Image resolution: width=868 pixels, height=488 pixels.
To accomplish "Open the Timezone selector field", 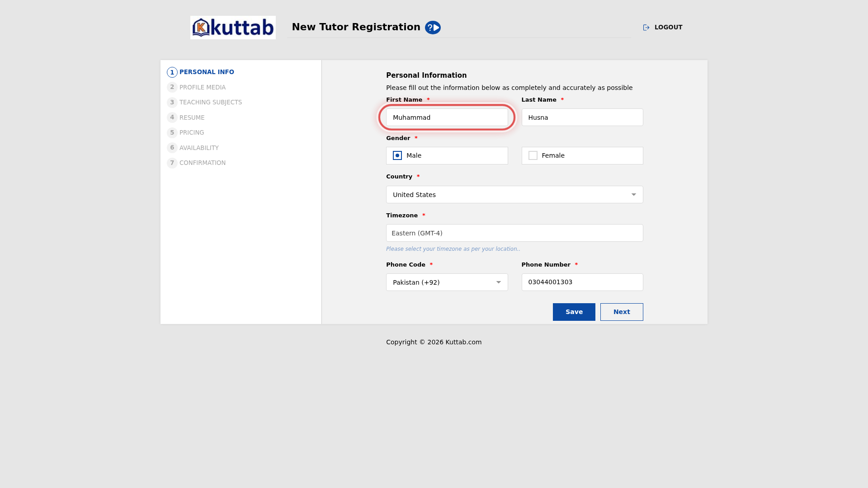I will [x=514, y=233].
